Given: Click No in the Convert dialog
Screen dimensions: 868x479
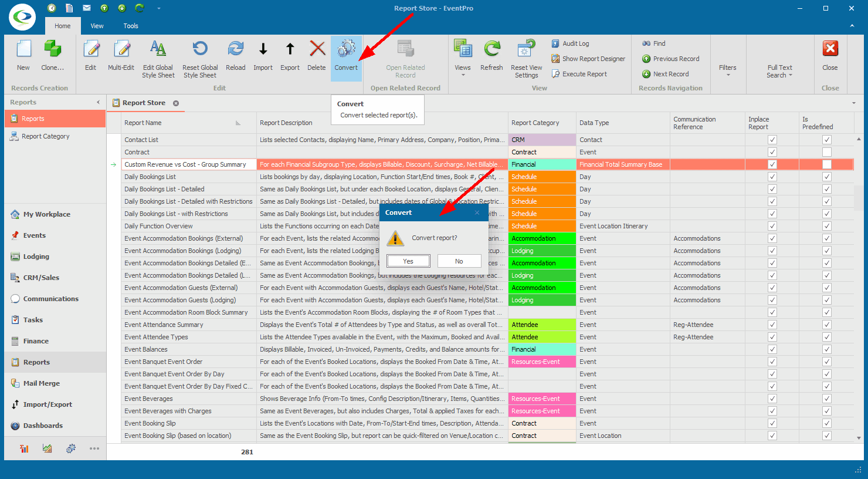Looking at the screenshot, I should [459, 261].
